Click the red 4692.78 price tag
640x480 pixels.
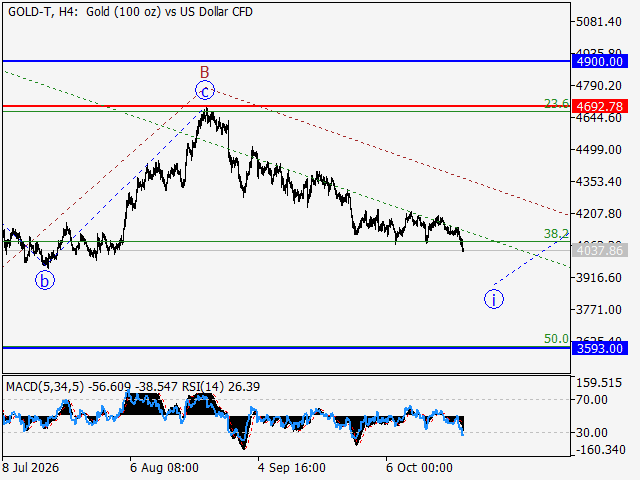coord(600,107)
